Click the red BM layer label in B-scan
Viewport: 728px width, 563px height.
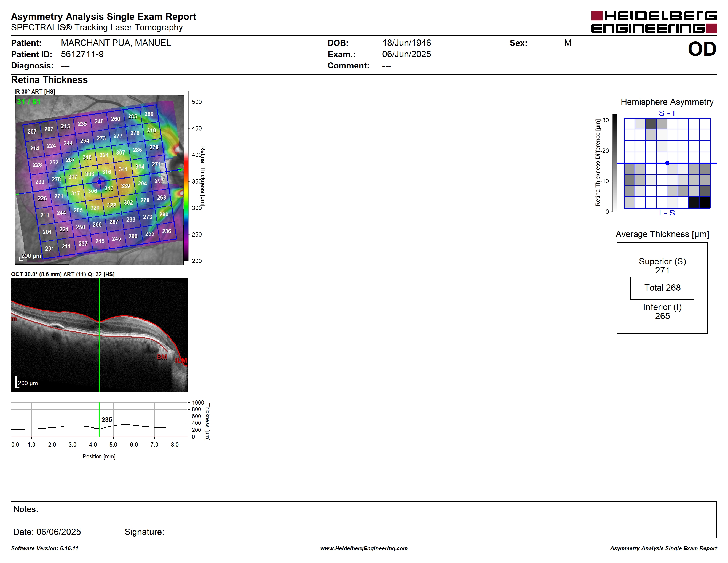pyautogui.click(x=162, y=357)
